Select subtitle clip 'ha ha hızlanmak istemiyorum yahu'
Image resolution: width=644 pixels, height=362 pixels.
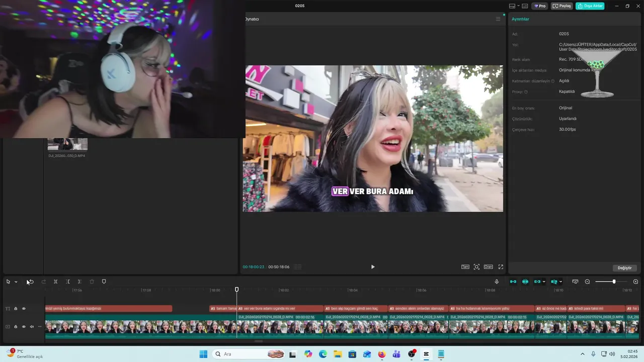click(492, 309)
